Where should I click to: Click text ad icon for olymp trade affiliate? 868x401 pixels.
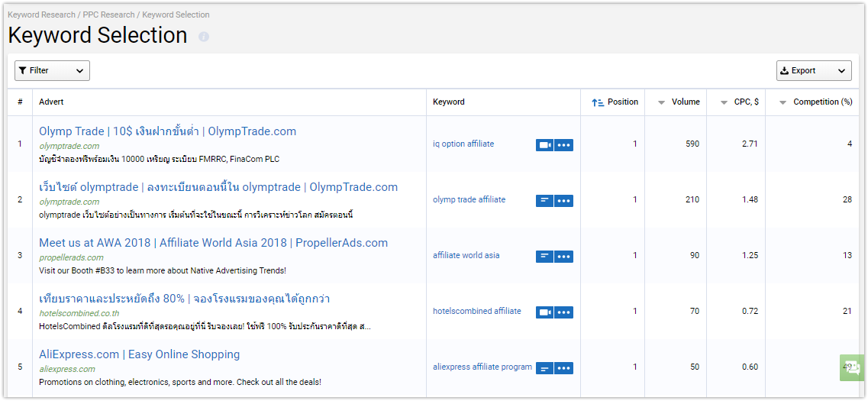coord(545,200)
